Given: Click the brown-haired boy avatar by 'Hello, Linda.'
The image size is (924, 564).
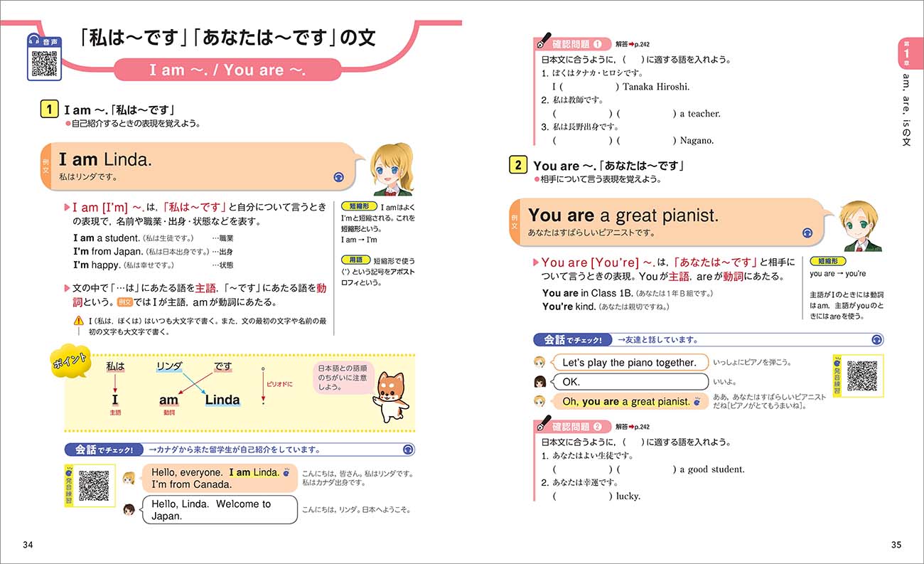Looking at the screenshot, I should coord(129,509).
